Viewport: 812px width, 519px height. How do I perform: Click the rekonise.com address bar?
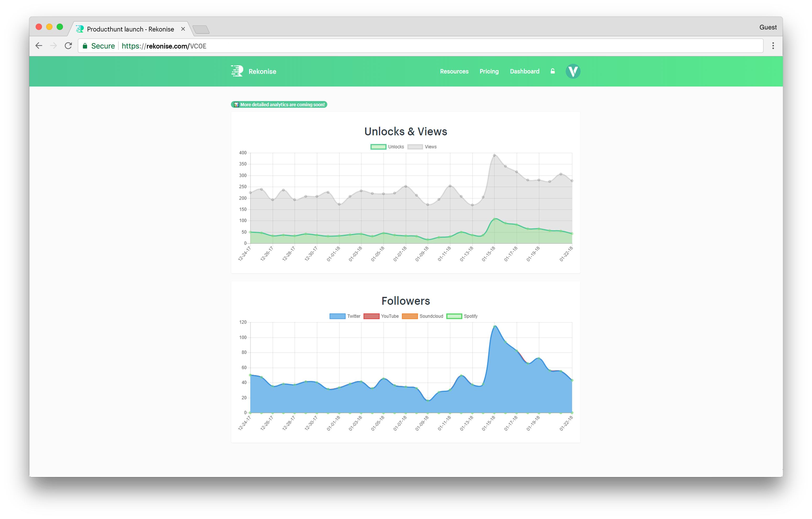(405, 46)
